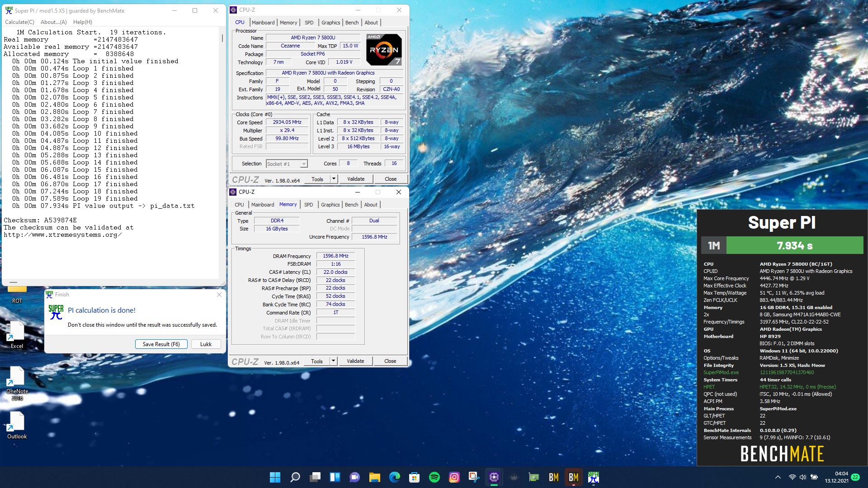868x488 pixels.
Task: Select the Outlook desktop shortcut
Action: [x=17, y=425]
